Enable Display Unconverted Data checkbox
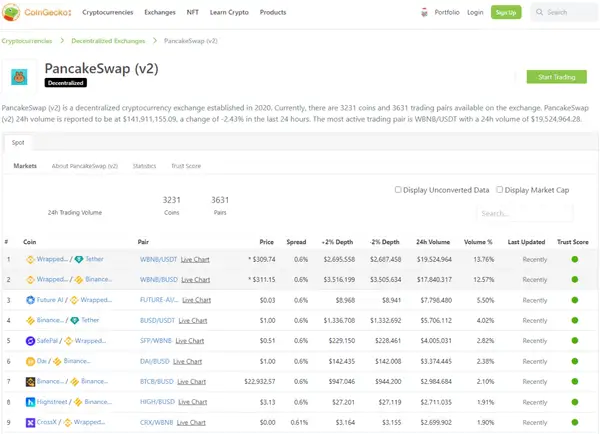 click(398, 189)
